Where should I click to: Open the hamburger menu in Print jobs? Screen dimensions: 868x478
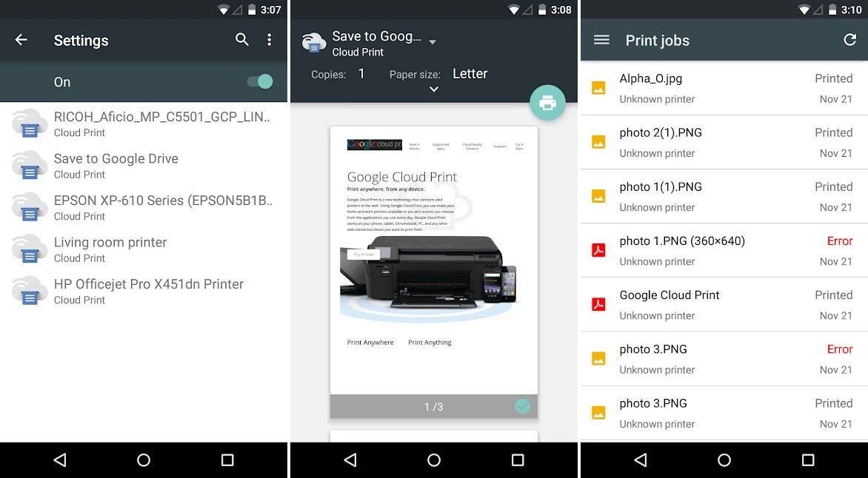coord(601,40)
